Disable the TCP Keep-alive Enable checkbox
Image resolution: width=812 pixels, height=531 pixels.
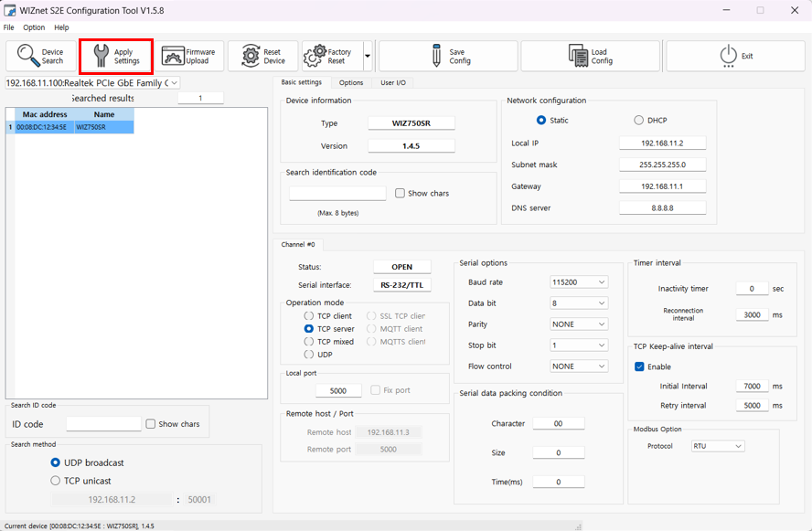(x=639, y=366)
